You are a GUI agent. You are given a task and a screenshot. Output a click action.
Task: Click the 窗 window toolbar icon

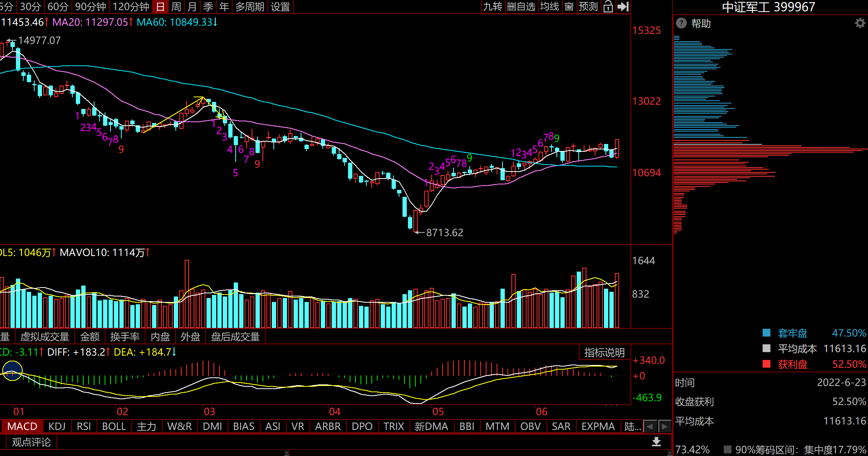pos(569,7)
